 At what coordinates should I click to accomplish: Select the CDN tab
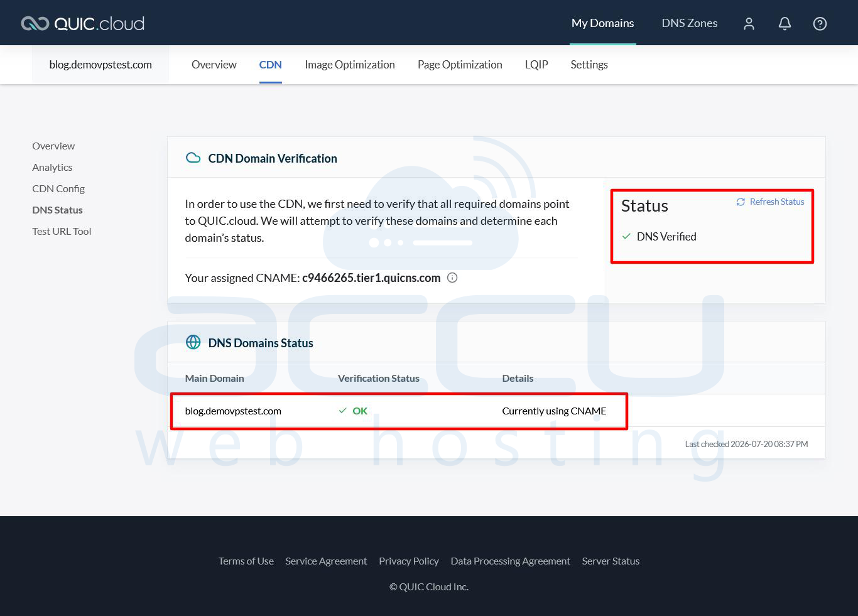pos(271,65)
